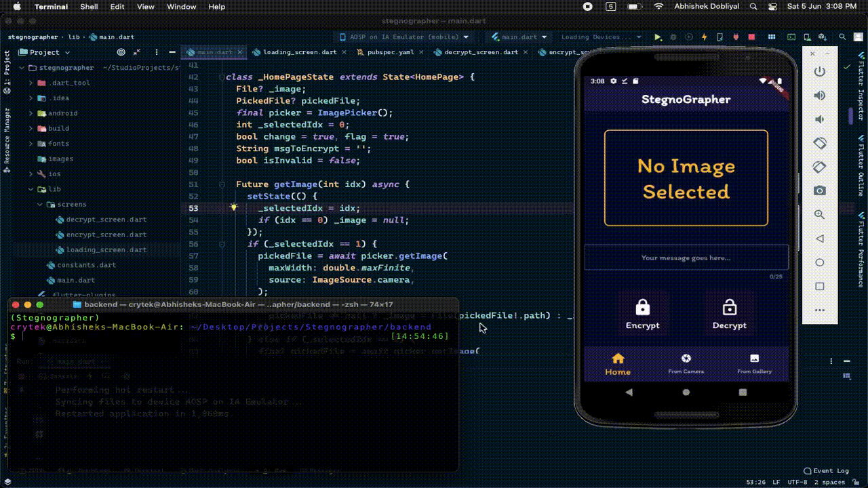This screenshot has width=868, height=488.
Task: Collapse all icon in Project panel header
Action: 137,52
